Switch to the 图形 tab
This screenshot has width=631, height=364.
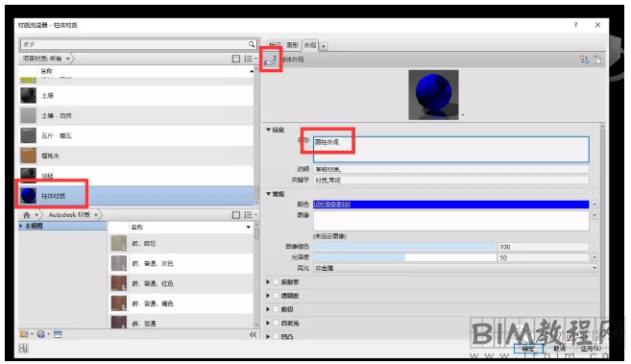coord(293,45)
